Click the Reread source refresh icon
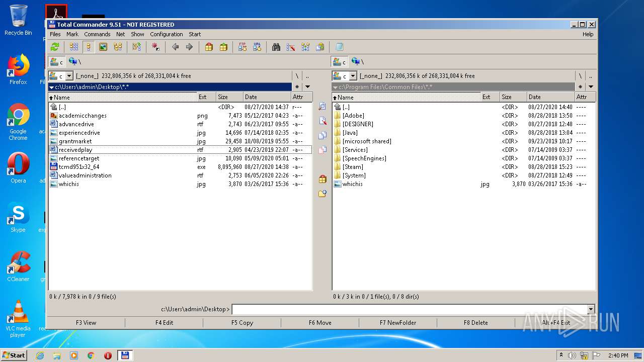 (x=55, y=47)
